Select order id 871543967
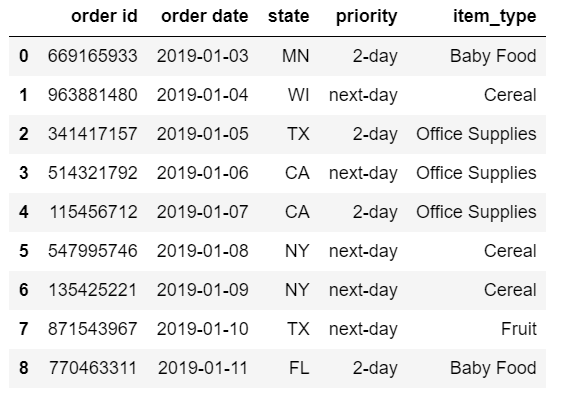Image resolution: width=564 pixels, height=403 pixels. [93, 329]
